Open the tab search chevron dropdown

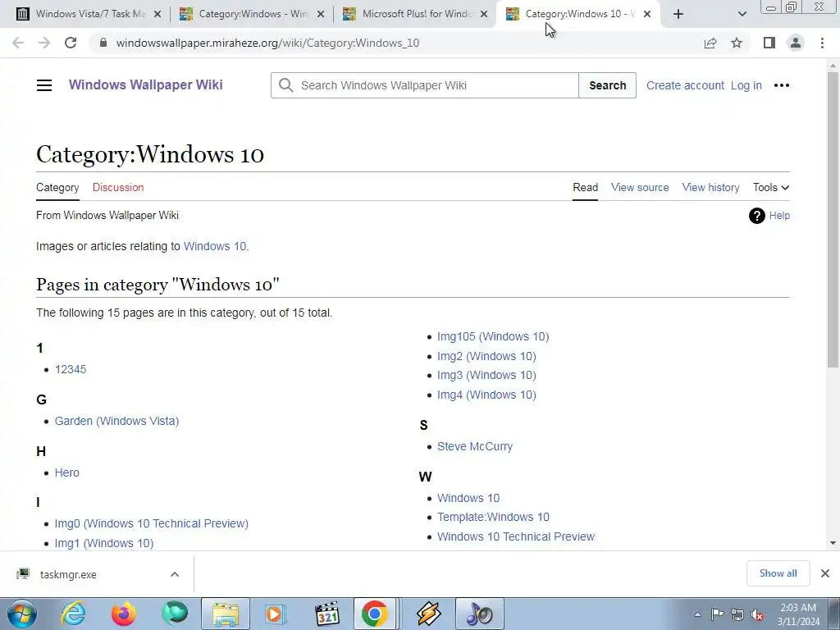tap(742, 14)
